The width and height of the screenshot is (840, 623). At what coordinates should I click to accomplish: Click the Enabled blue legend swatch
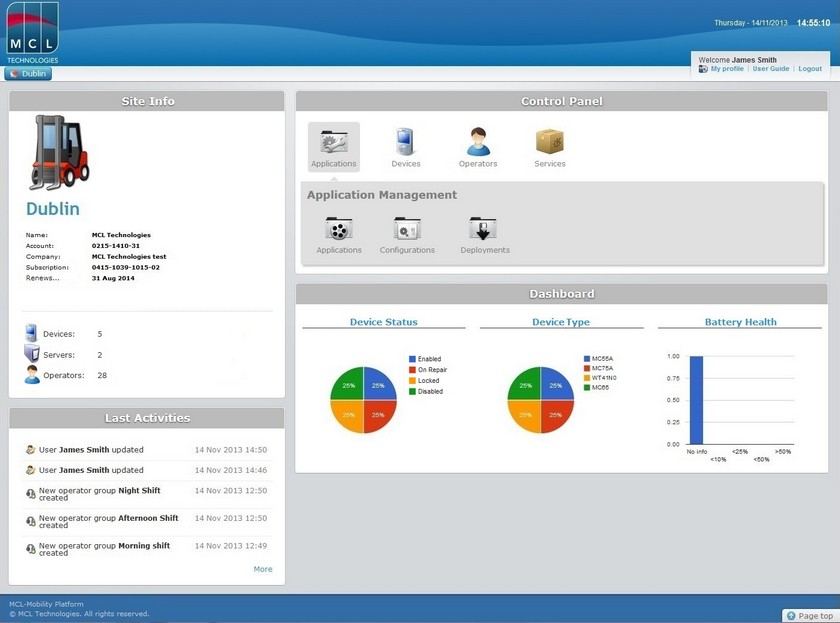tap(412, 359)
